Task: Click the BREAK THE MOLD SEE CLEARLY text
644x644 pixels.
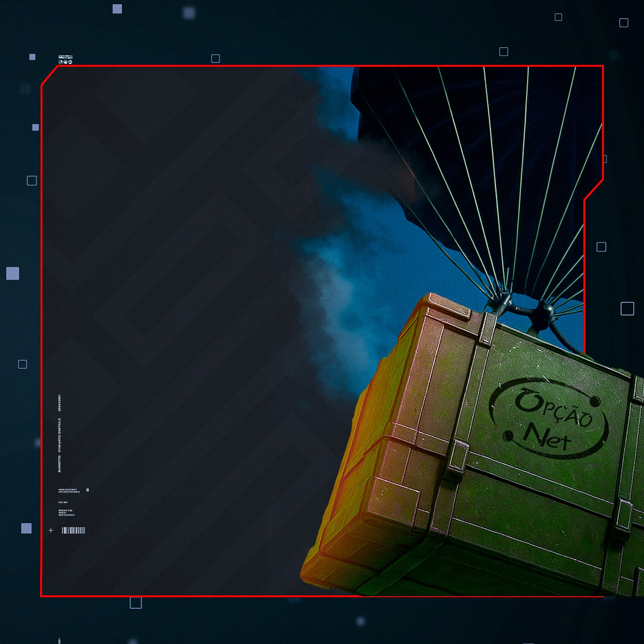Action: (67, 513)
